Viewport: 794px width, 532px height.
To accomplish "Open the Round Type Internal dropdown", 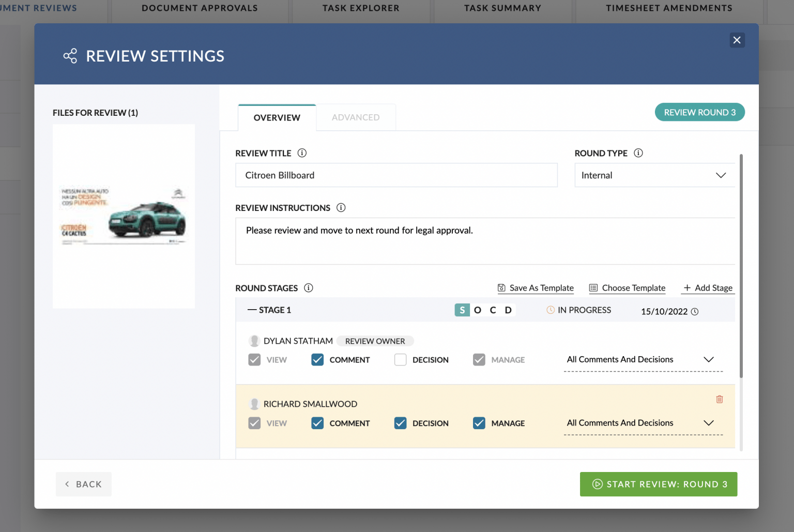I will click(654, 175).
